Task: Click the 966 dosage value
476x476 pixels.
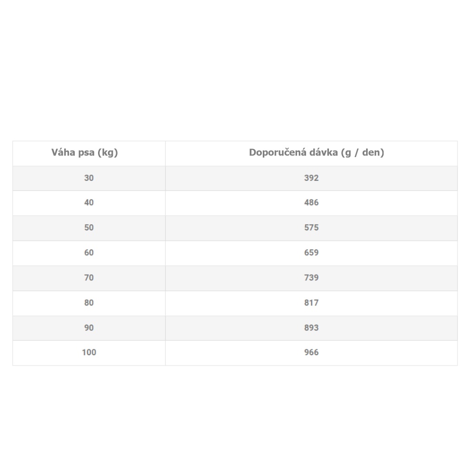Action: point(311,353)
